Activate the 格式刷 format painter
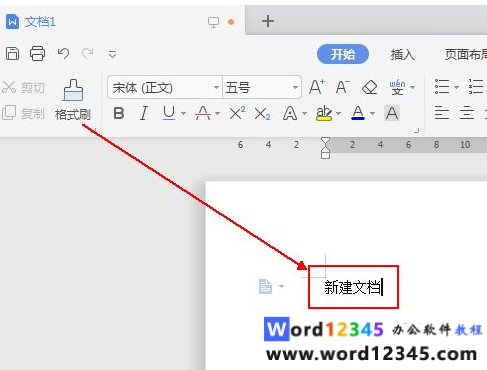 (73, 100)
